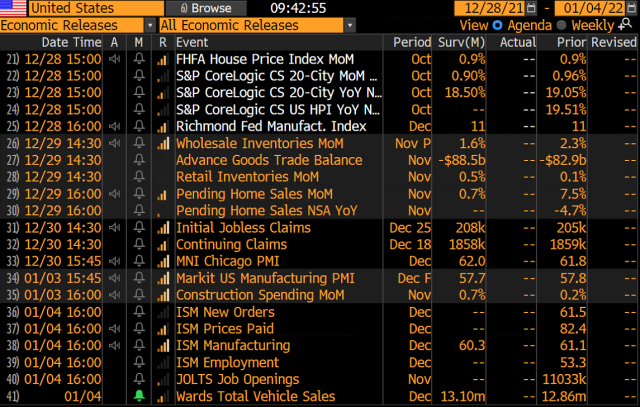Click the 18.50% survey value
The height and width of the screenshot is (407, 640).
click(465, 93)
